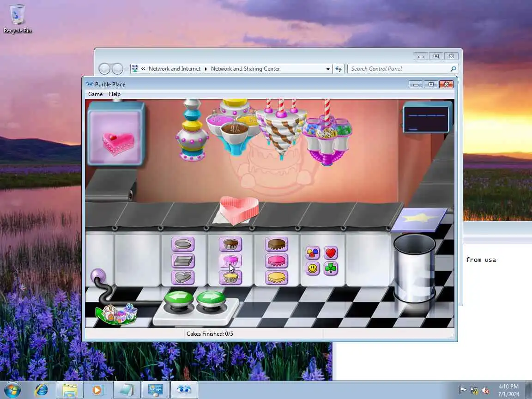532x399 pixels.
Task: Click the star shipping pad
Action: point(419,219)
